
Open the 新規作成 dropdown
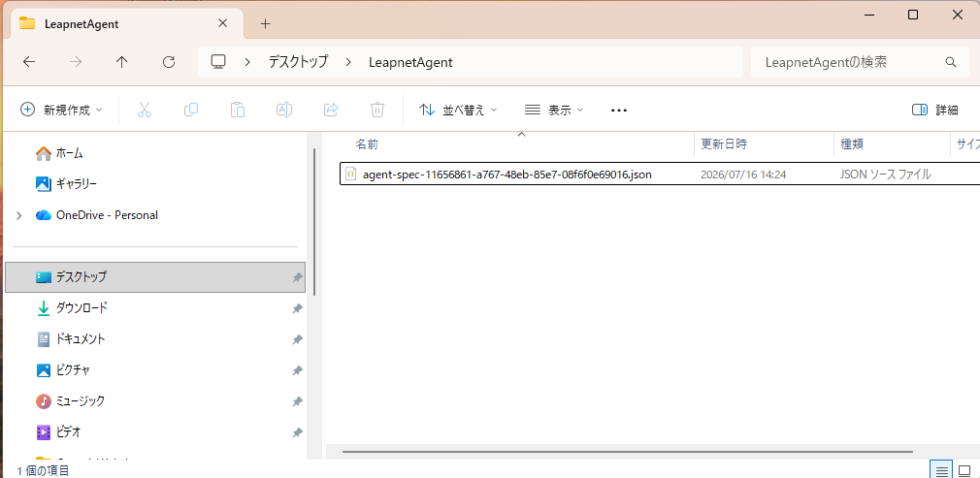[x=61, y=110]
